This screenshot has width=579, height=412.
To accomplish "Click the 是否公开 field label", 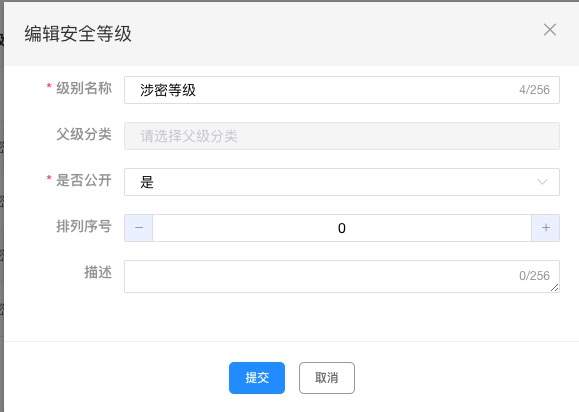I will click(x=84, y=180).
